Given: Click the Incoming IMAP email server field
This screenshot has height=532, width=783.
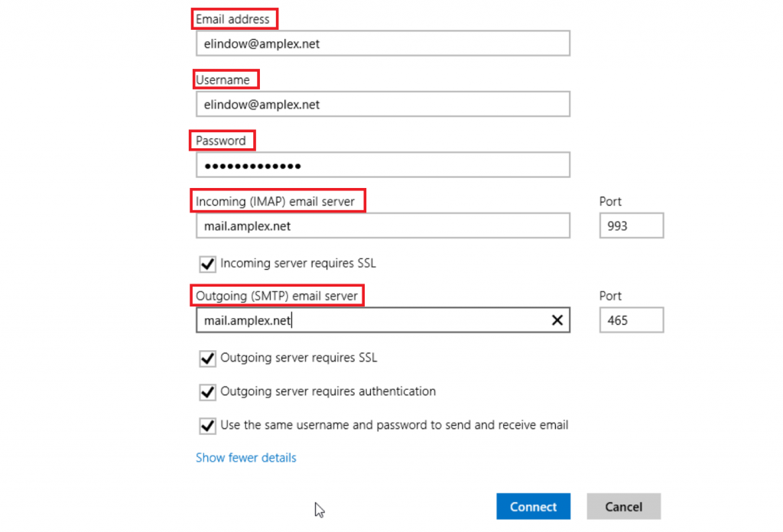Looking at the screenshot, I should click(382, 225).
